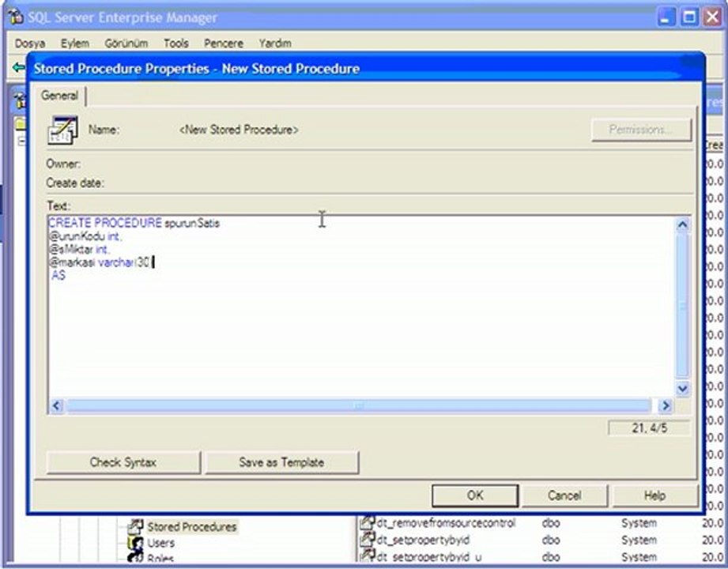Screen dimensions: 728x569
Task: Click the green back arrow in toolbar
Action: [x=18, y=68]
